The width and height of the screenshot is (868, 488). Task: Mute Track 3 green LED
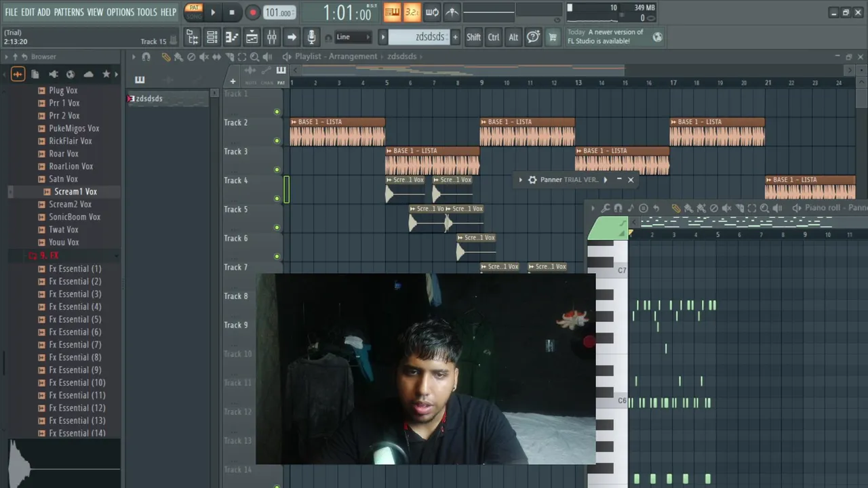pos(277,169)
